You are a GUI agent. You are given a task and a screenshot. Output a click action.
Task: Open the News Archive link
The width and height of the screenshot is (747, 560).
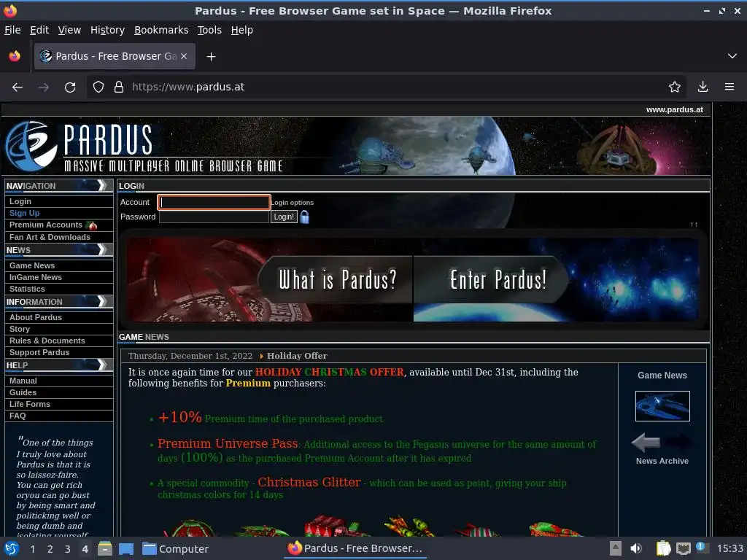(662, 461)
